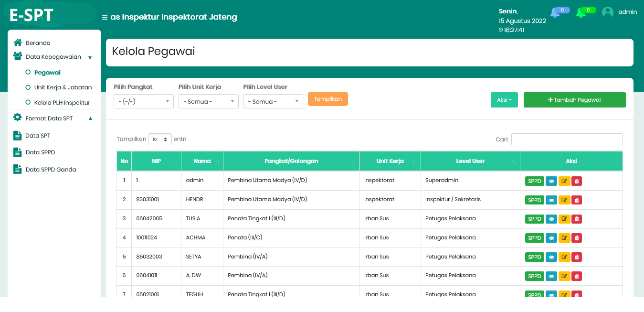The height and width of the screenshot is (312, 644).
Task: Open Unit Kerja & Jabatan menu item
Action: pyautogui.click(x=63, y=87)
